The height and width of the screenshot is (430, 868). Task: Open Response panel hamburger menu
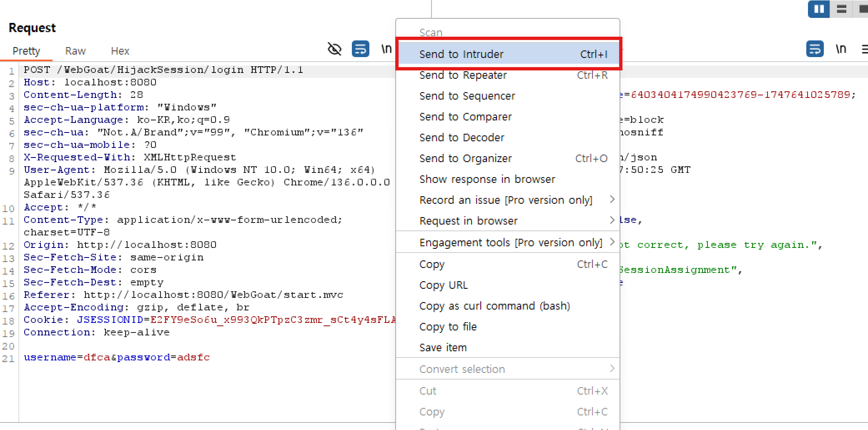(x=865, y=49)
